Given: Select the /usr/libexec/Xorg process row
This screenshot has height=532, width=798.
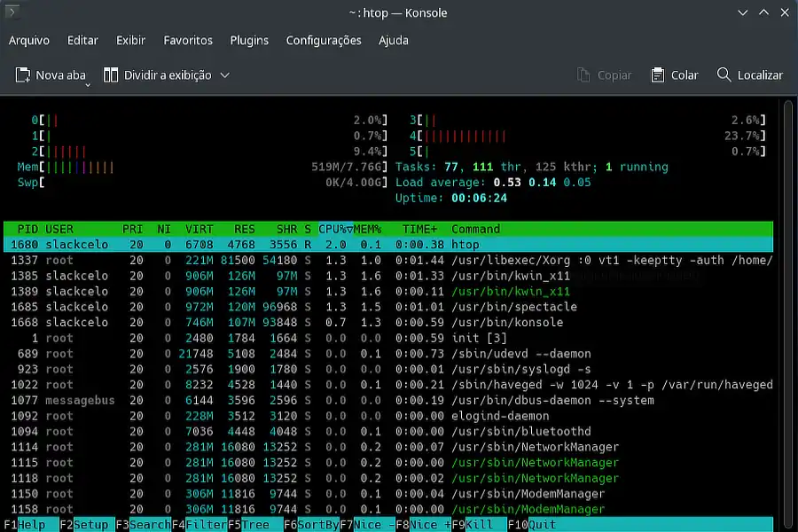Looking at the screenshot, I should (388, 260).
